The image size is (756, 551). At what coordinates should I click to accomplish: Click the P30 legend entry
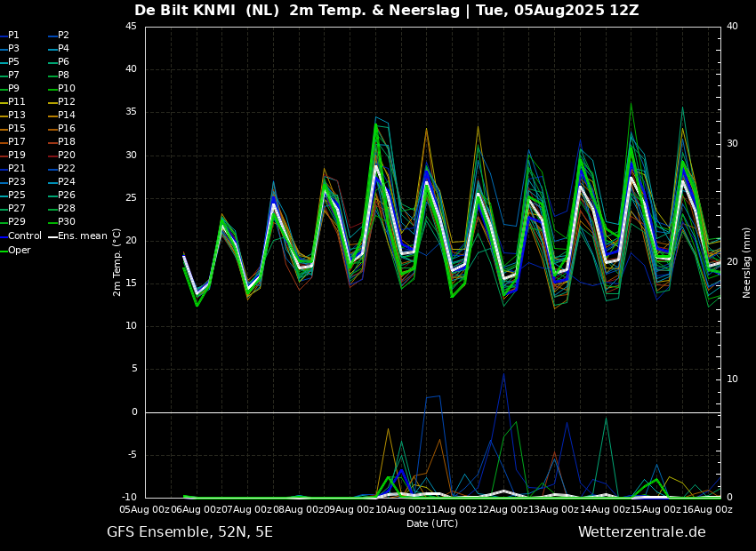67,222
